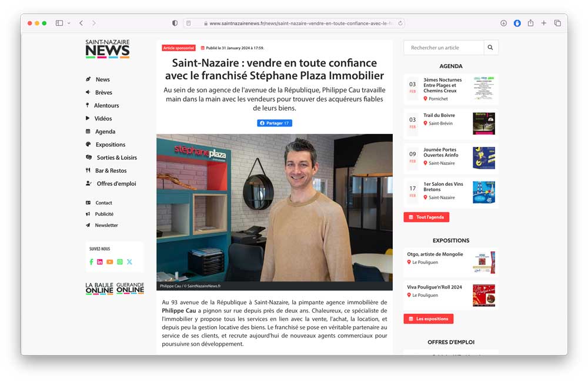Viewport: 588px width, 382px height.
Task: Click the Newsletter link in sidebar
Action: (x=106, y=225)
